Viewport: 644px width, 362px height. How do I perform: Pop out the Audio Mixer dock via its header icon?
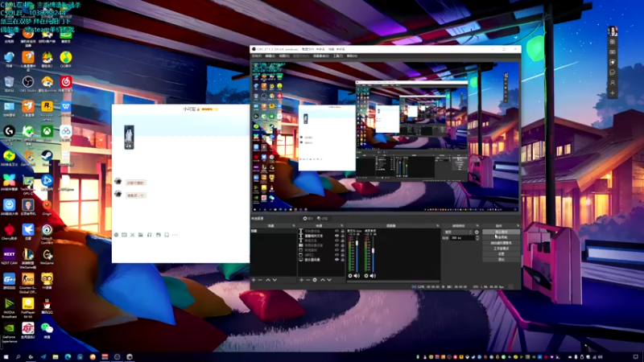(437, 226)
